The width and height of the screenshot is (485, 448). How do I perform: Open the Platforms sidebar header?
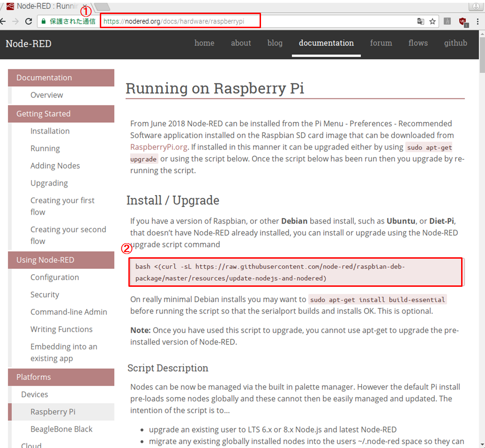[61, 377]
